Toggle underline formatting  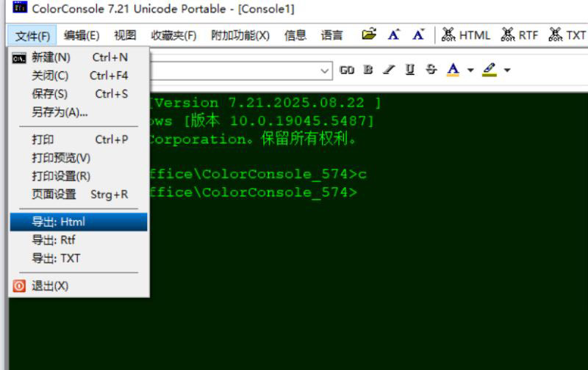pos(410,70)
